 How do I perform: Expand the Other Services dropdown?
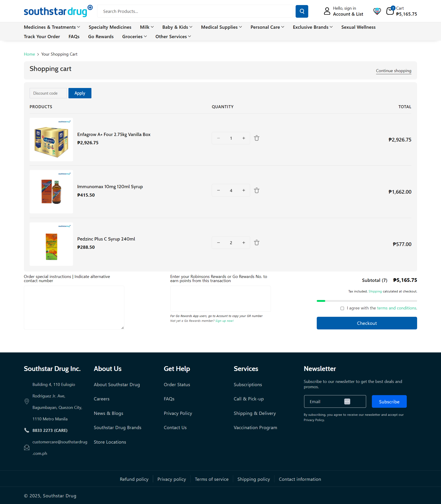173,37
